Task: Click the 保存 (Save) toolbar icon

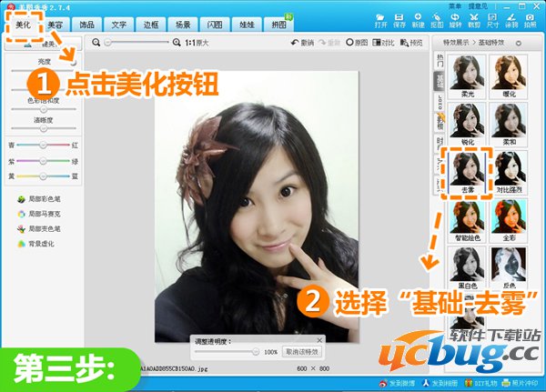Action: (x=399, y=21)
